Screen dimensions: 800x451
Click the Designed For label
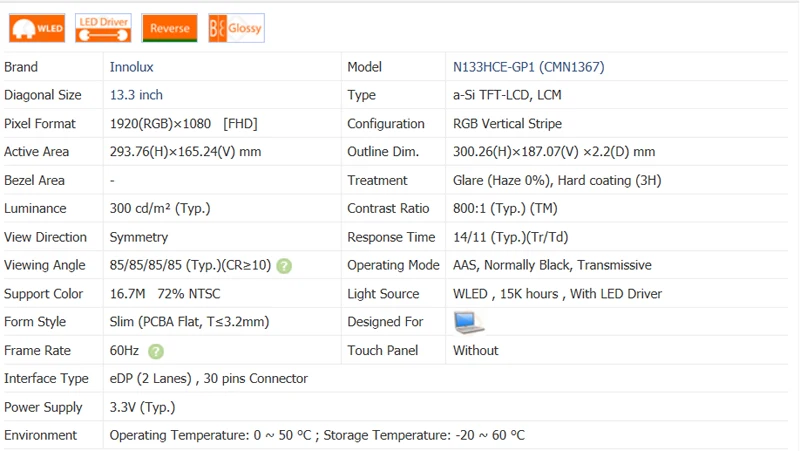tap(385, 322)
